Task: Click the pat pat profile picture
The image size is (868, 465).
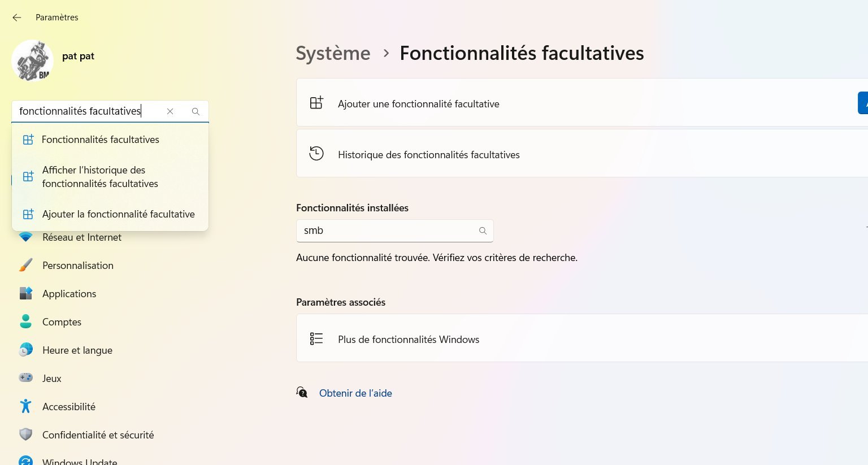Action: click(x=32, y=60)
